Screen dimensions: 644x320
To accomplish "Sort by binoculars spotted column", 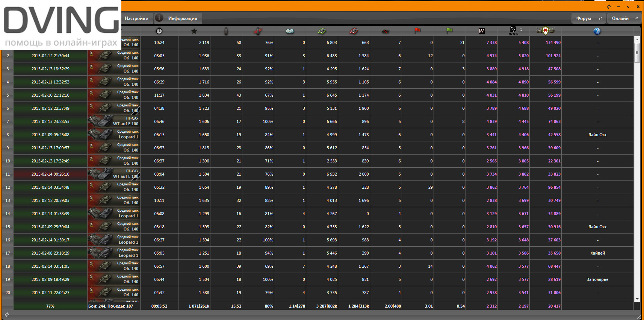I will (x=290, y=31).
